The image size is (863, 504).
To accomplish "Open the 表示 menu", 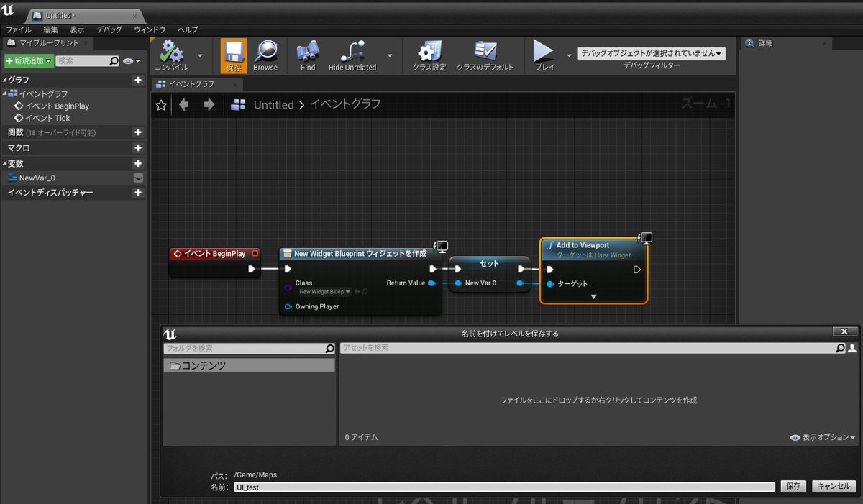I will tap(77, 29).
